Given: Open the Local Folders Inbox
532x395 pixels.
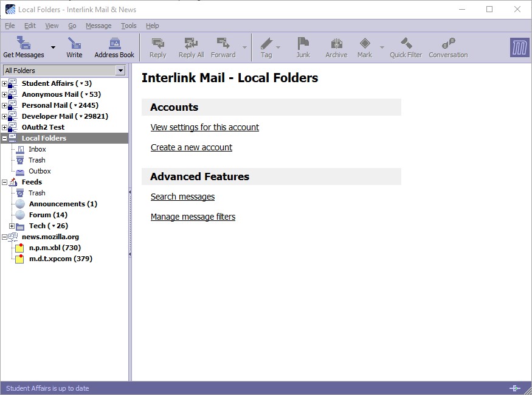Looking at the screenshot, I should 37,149.
